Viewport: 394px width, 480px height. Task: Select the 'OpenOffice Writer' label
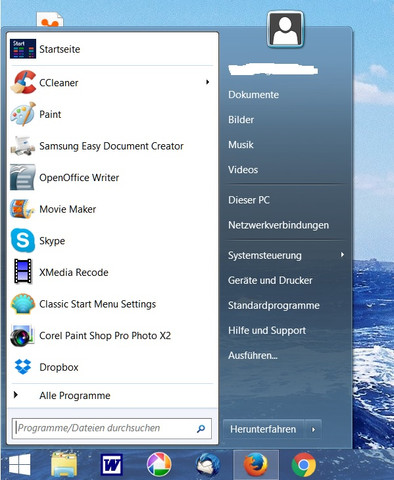79,177
